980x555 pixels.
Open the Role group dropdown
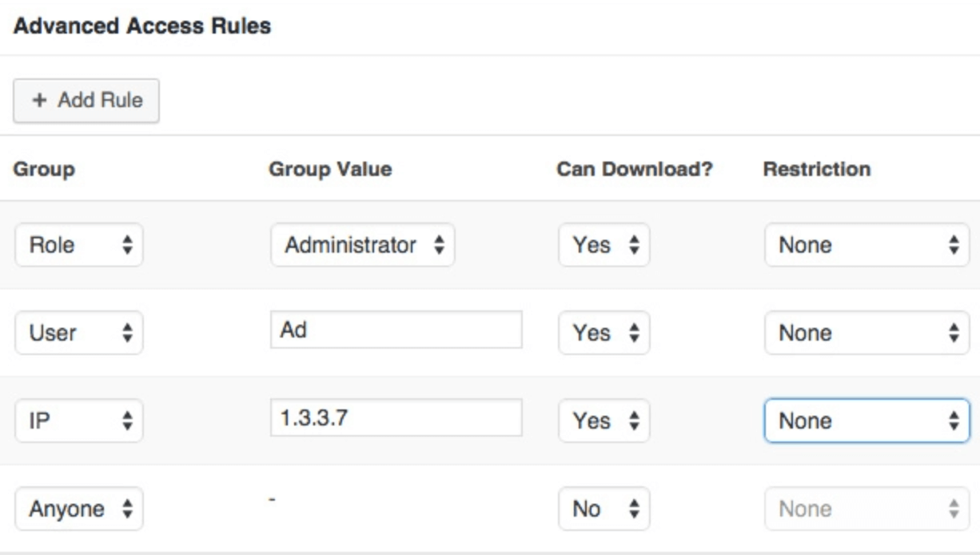tap(78, 245)
